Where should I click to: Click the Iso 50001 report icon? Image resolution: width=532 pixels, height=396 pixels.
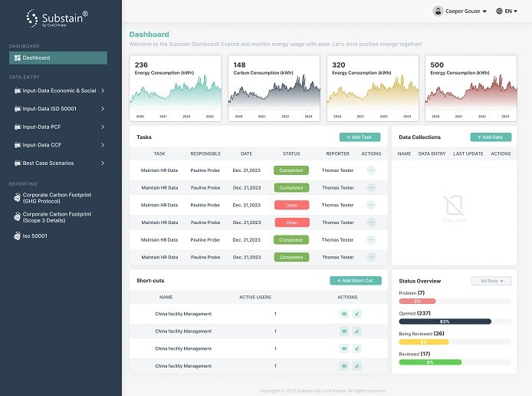pyautogui.click(x=18, y=236)
